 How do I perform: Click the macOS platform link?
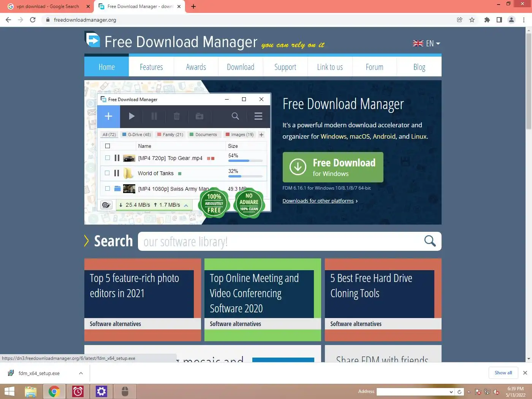(x=359, y=136)
